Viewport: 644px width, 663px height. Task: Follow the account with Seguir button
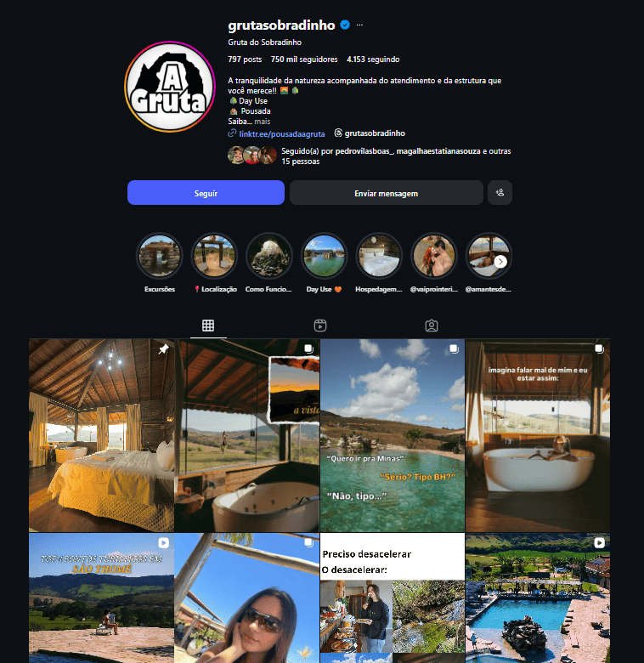tap(206, 192)
